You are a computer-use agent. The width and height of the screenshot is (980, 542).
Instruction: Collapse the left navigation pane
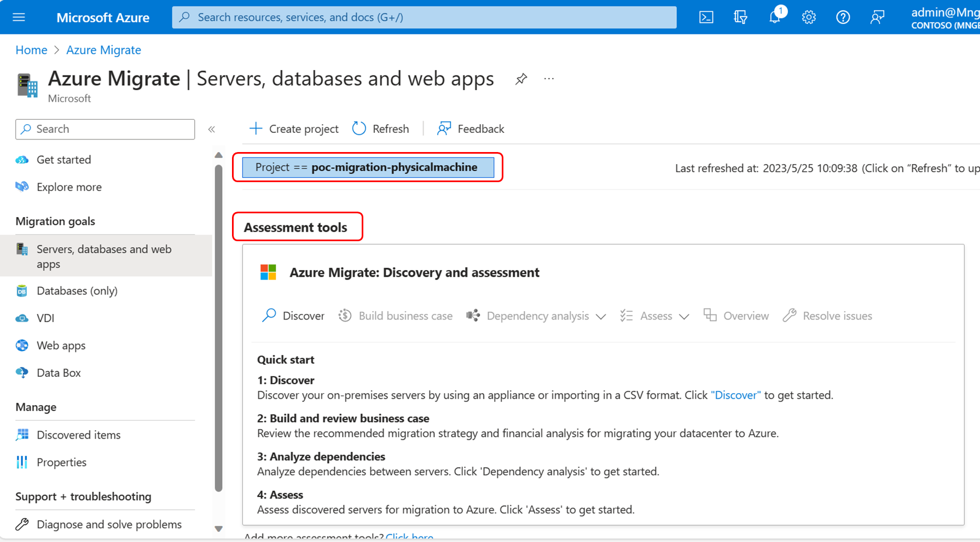[x=212, y=129]
